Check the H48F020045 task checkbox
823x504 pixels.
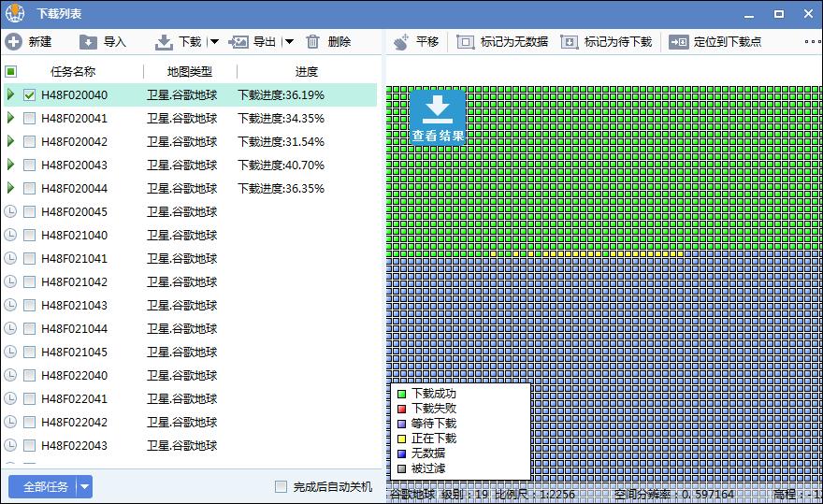click(29, 211)
